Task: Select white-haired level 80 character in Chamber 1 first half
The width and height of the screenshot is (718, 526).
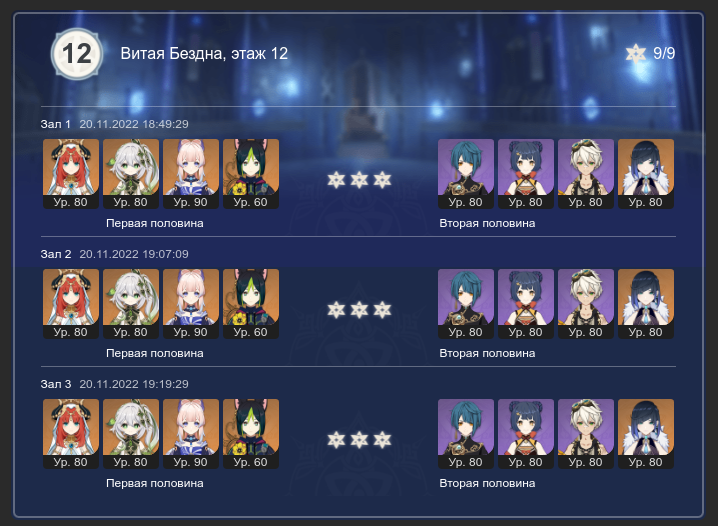Action: [131, 174]
